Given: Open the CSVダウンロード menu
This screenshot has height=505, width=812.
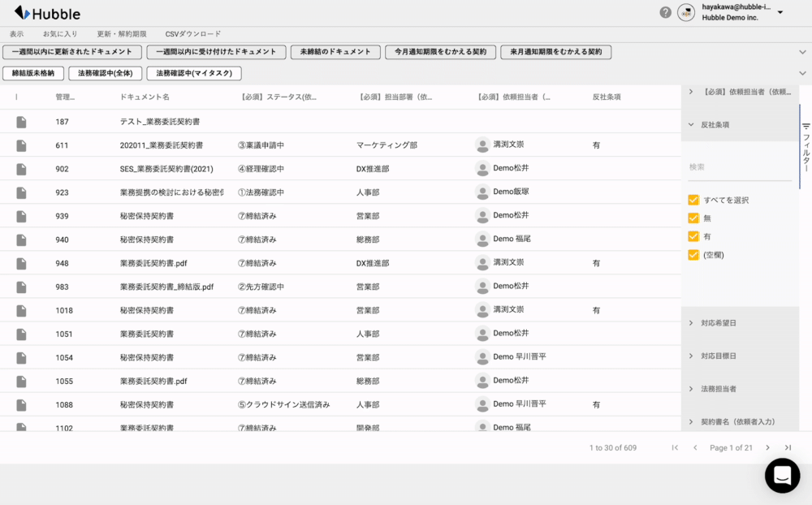Looking at the screenshot, I should [192, 34].
